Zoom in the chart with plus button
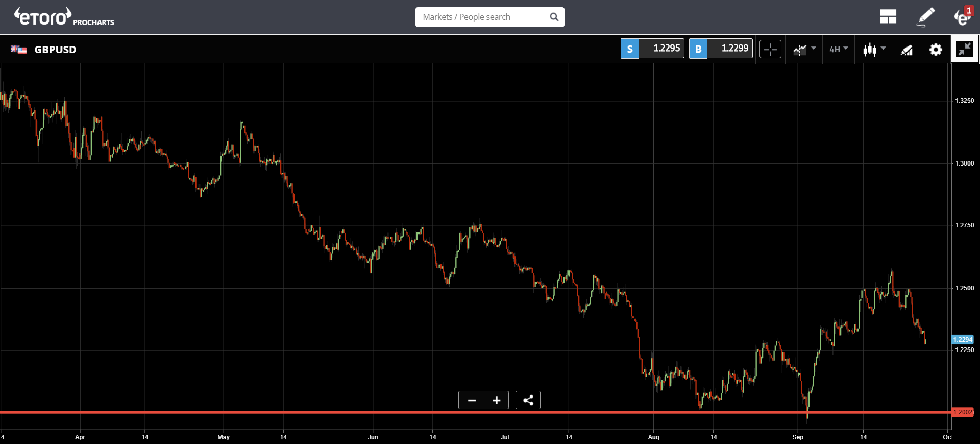Image resolution: width=980 pixels, height=444 pixels. click(x=497, y=400)
